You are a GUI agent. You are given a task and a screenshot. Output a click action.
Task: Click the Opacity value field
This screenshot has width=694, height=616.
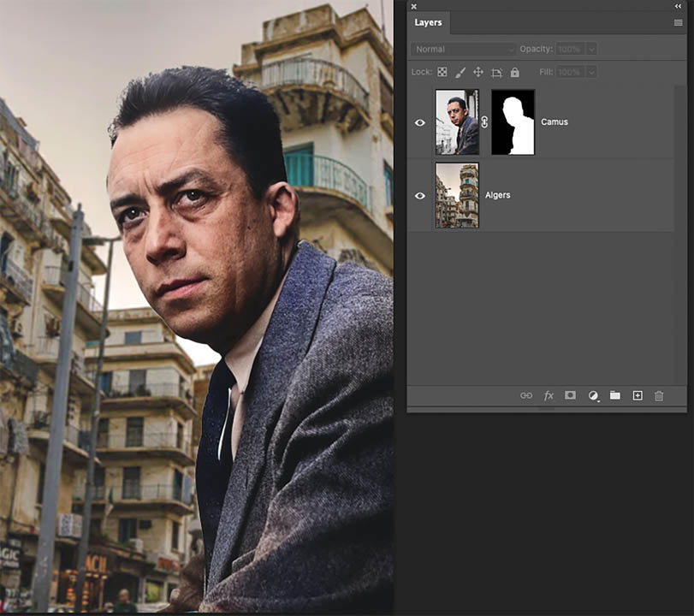(570, 49)
